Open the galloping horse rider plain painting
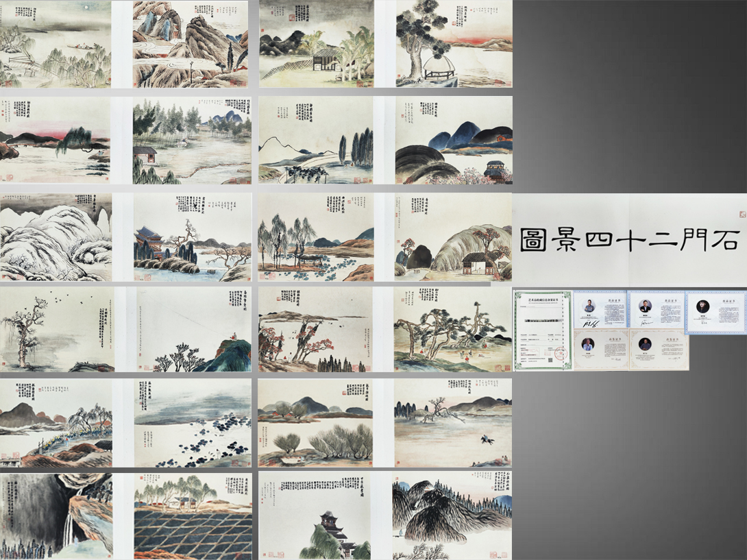The width and height of the screenshot is (747, 560). pos(453,423)
